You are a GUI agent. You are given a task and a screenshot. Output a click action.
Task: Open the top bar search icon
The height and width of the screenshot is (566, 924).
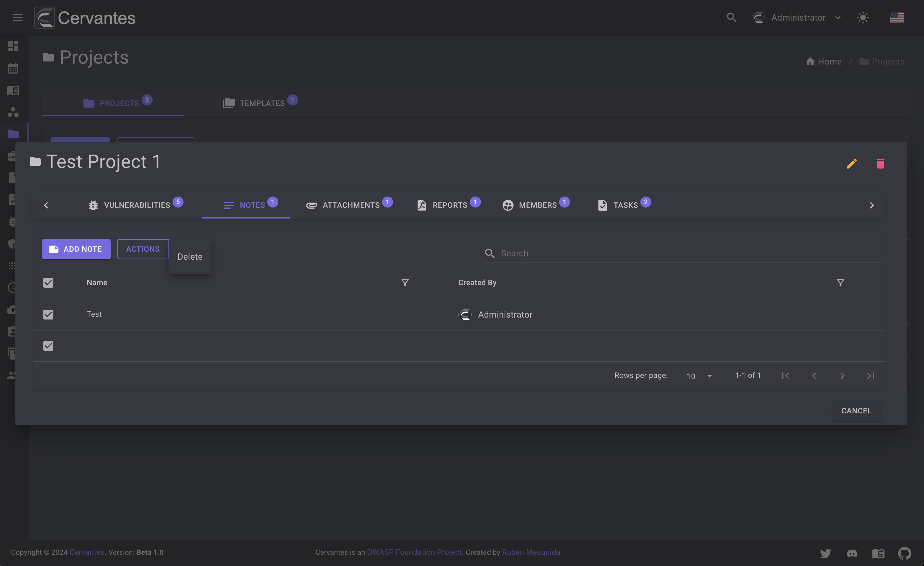click(731, 18)
